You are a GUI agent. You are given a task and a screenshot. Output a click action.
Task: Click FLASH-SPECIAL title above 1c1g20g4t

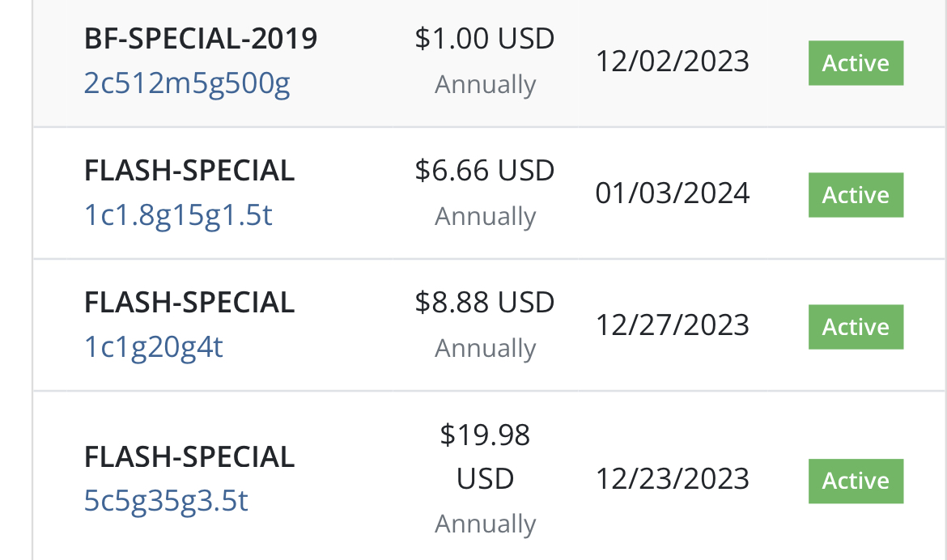click(x=189, y=303)
